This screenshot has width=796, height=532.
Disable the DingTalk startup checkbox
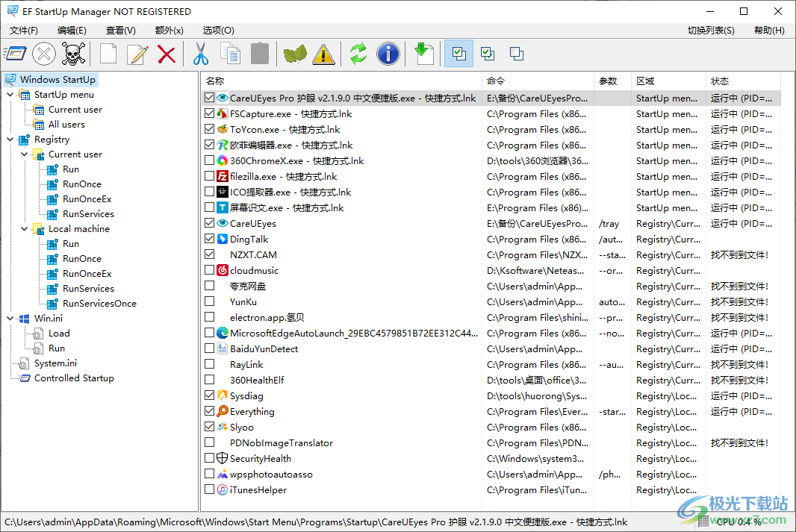[x=209, y=239]
